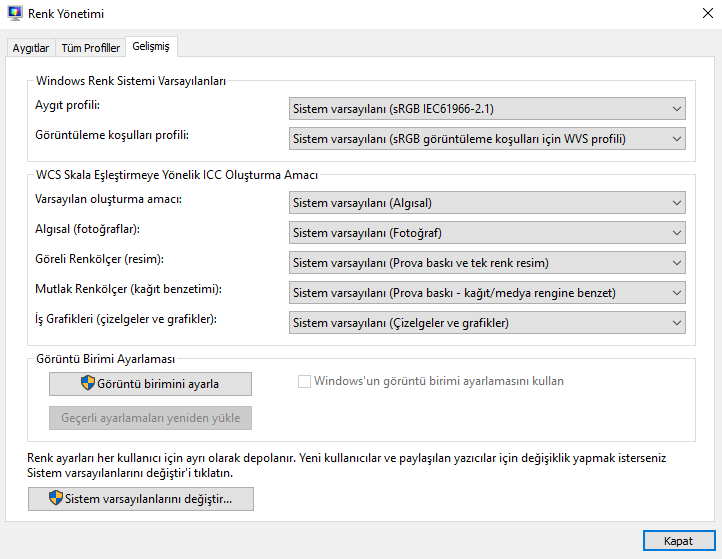Switch to the Aygıtlar tab
This screenshot has width=722, height=559.
click(x=31, y=48)
